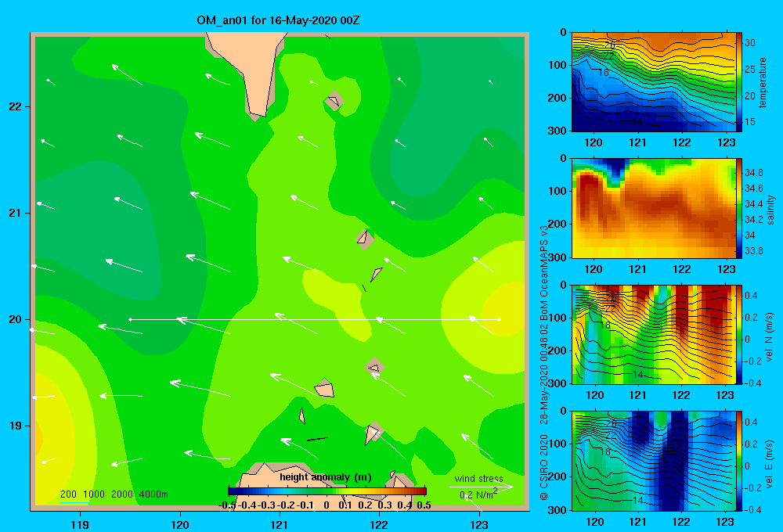Screen dimensions: 783x532
Task: Click the longitude label '123' below main map
Action: click(x=478, y=524)
